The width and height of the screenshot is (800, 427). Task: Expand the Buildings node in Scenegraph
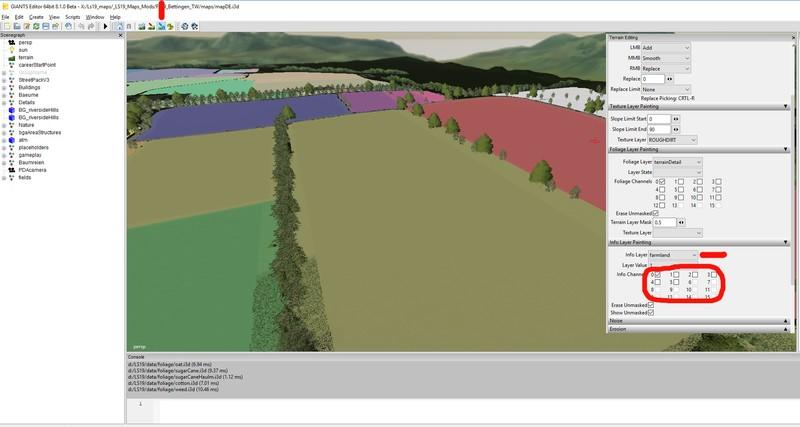(x=3, y=87)
